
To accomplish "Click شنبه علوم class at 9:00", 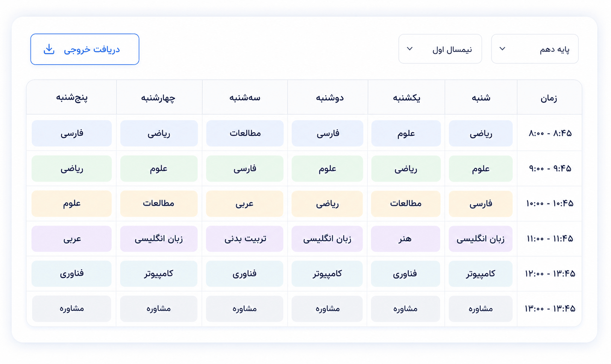I will coord(481,169).
